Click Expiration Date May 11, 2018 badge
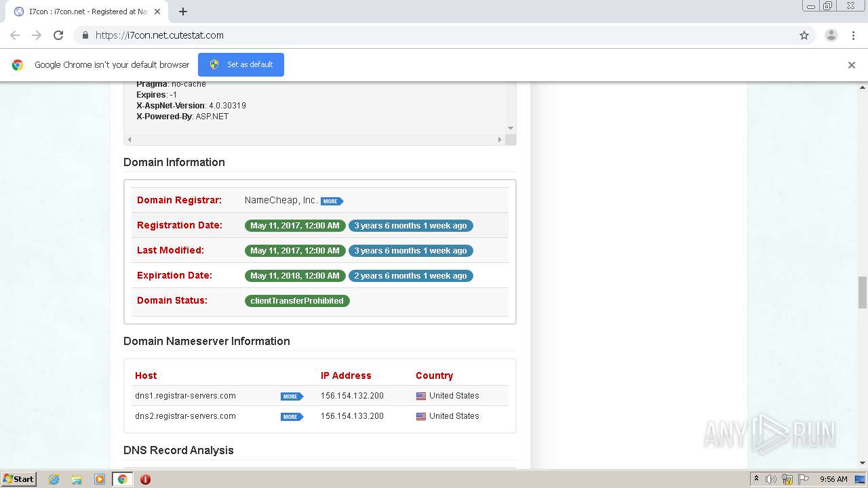 295,276
